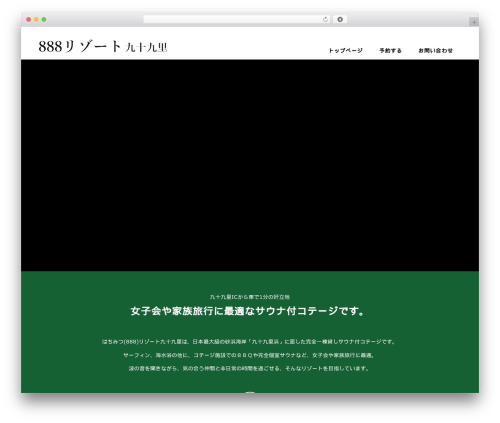
Task: Click the black hero video area
Action: [x=250, y=165]
